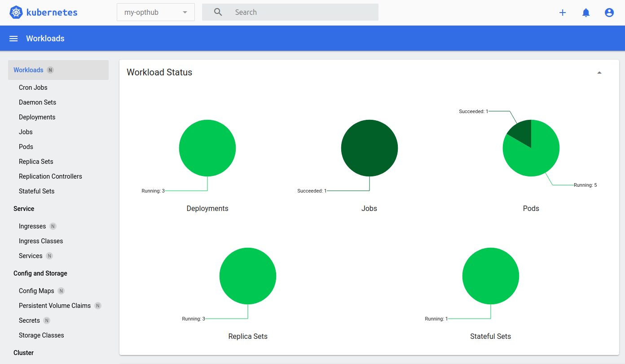Collapse the Workload Status card

tap(599, 73)
